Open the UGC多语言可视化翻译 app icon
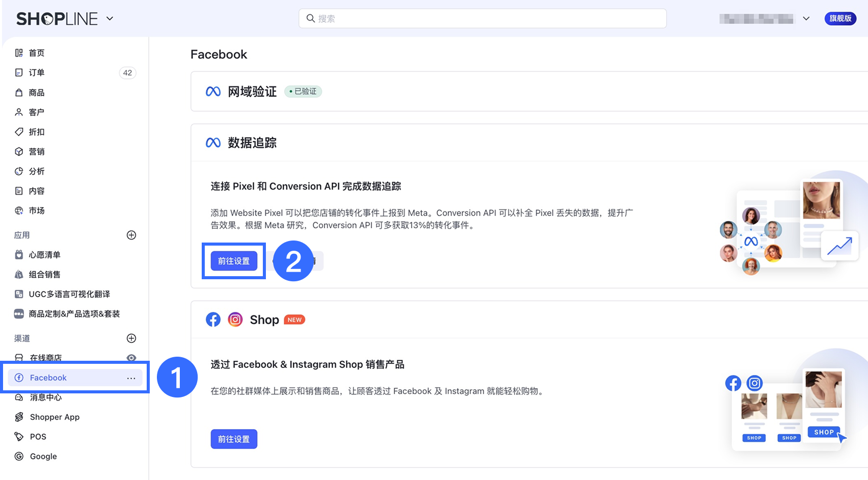This screenshot has height=480, width=868. point(19,294)
